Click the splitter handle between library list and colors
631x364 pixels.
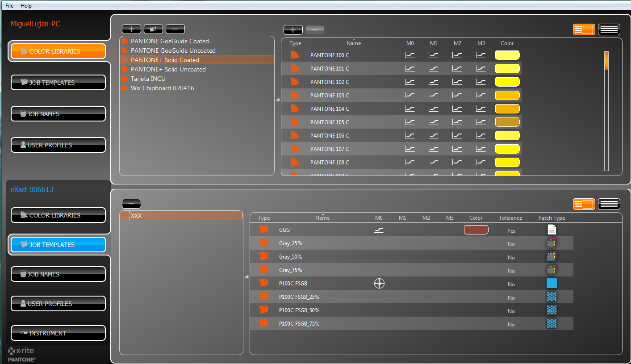[x=278, y=100]
